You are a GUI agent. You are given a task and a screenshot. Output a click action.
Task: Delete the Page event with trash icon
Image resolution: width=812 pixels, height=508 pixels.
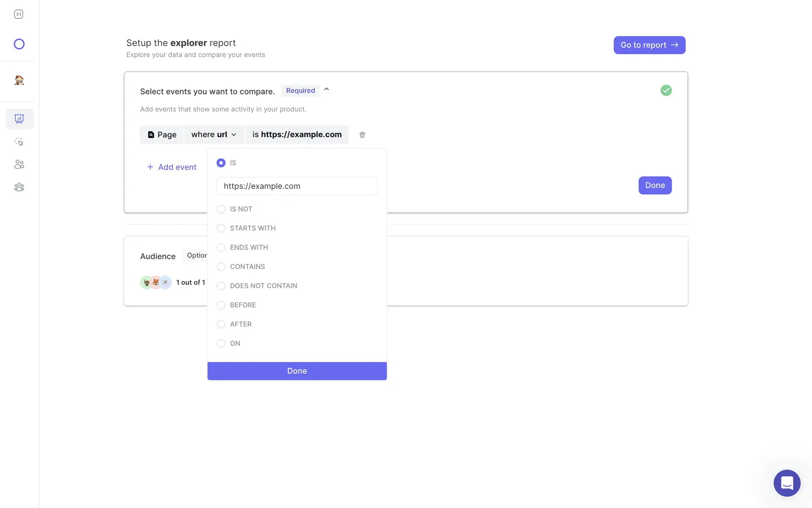pos(362,135)
